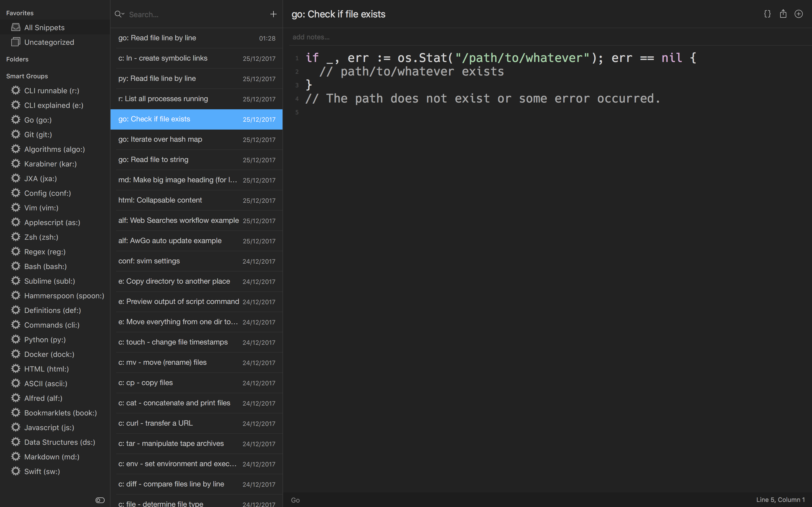Image resolution: width=812 pixels, height=507 pixels.
Task: Open the Go language selector in status bar
Action: [295, 500]
